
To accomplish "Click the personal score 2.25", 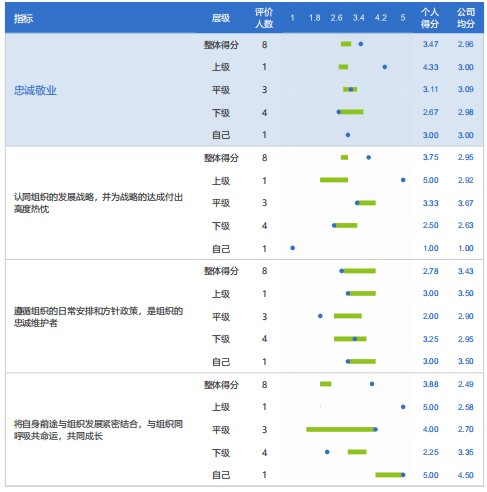I will [x=431, y=452].
